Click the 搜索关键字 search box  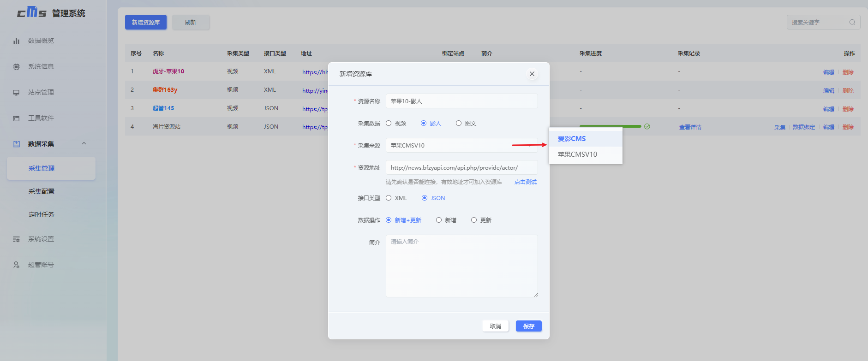(x=824, y=22)
